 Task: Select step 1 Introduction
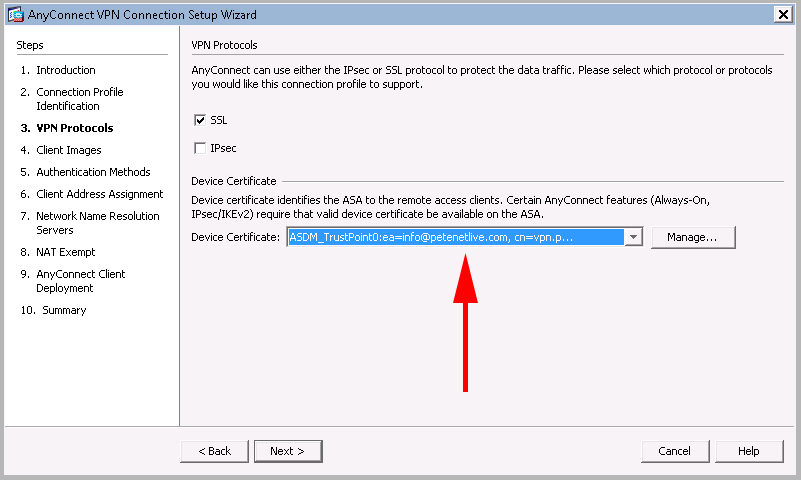(58, 70)
